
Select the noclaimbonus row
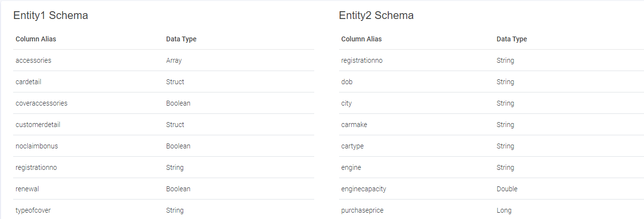coord(164,146)
